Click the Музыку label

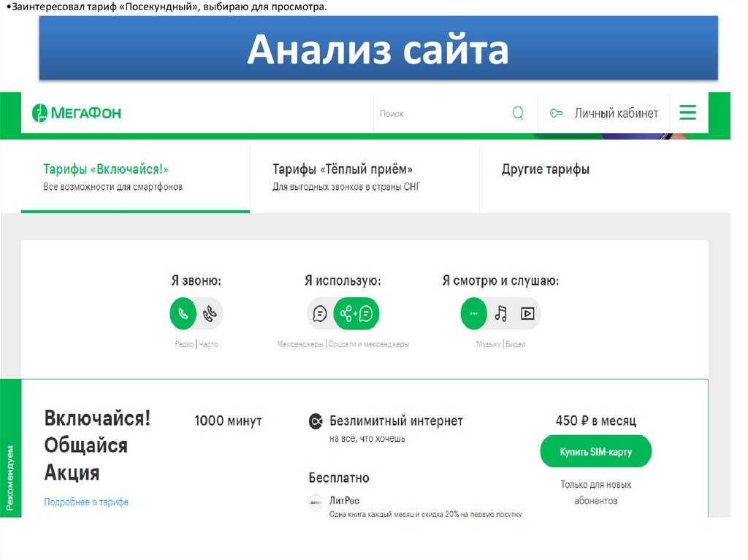click(489, 344)
